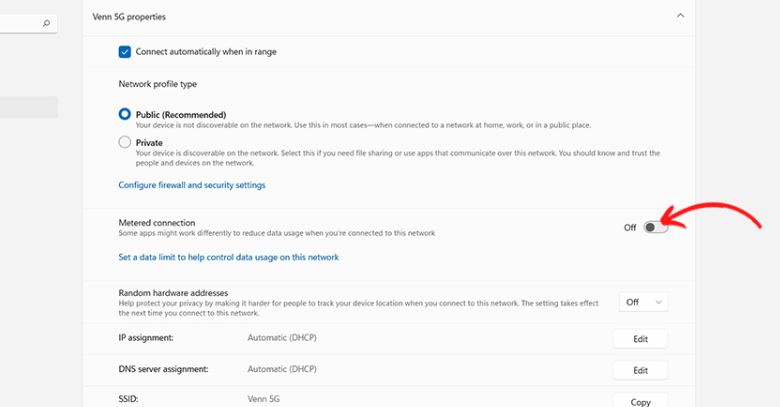The height and width of the screenshot is (407, 780).
Task: Open Configure firewall and security settings
Action: click(192, 185)
